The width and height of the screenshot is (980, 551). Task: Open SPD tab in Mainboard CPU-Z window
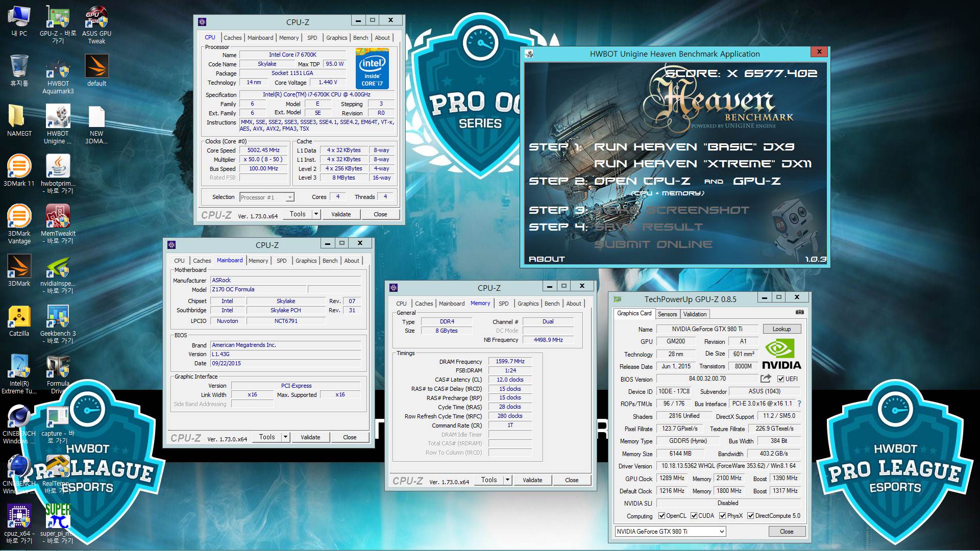point(281,261)
